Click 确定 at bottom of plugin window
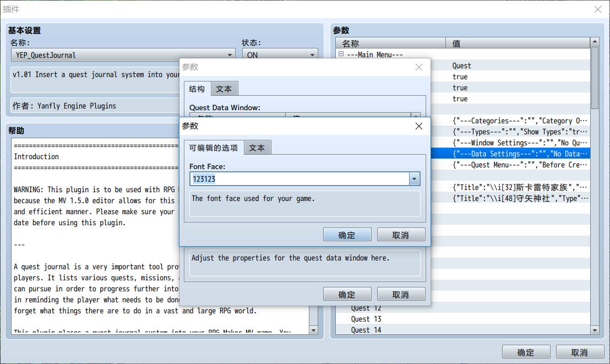 point(526,352)
